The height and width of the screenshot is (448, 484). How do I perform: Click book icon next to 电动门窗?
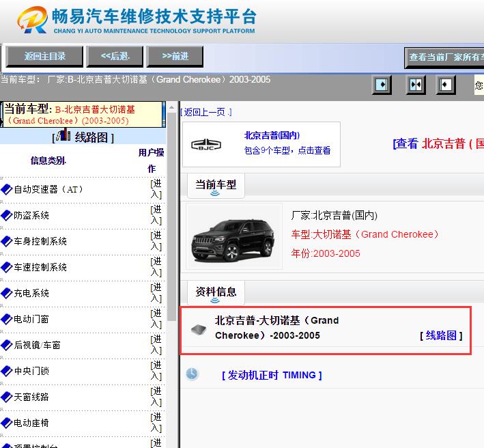(6, 319)
